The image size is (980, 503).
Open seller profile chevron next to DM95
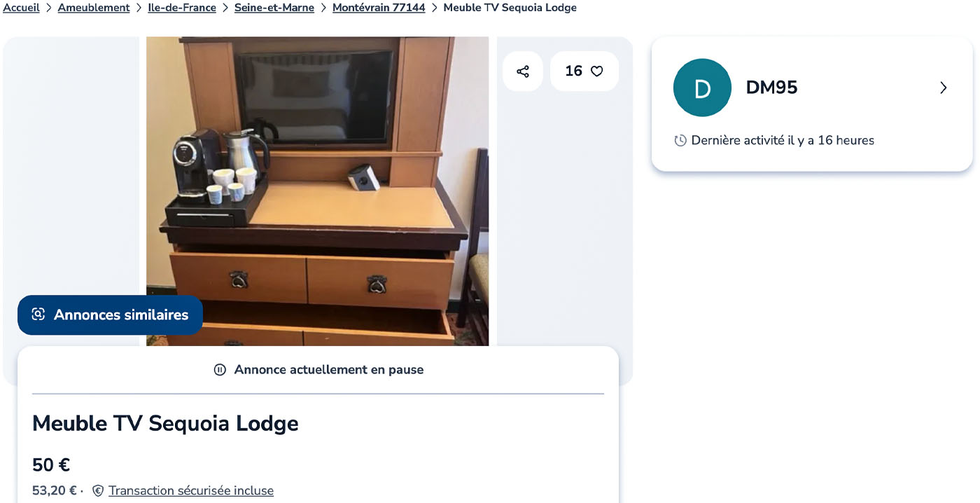point(943,88)
